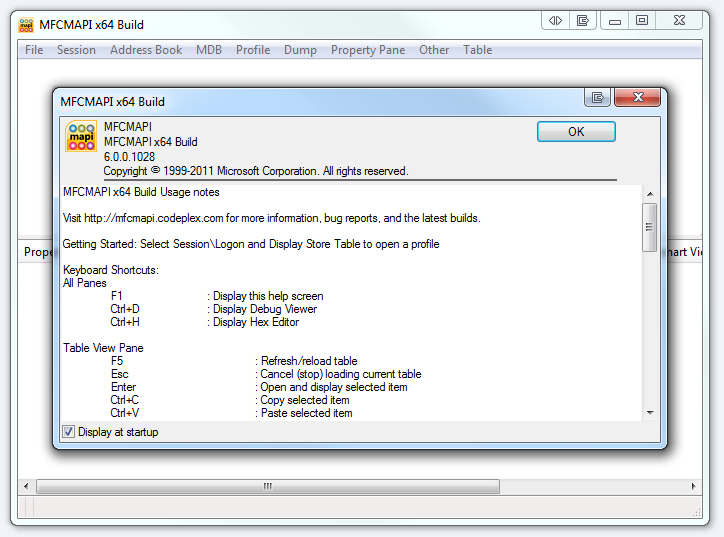
Task: Maximize the main MFCMAPI window
Action: [x=642, y=20]
